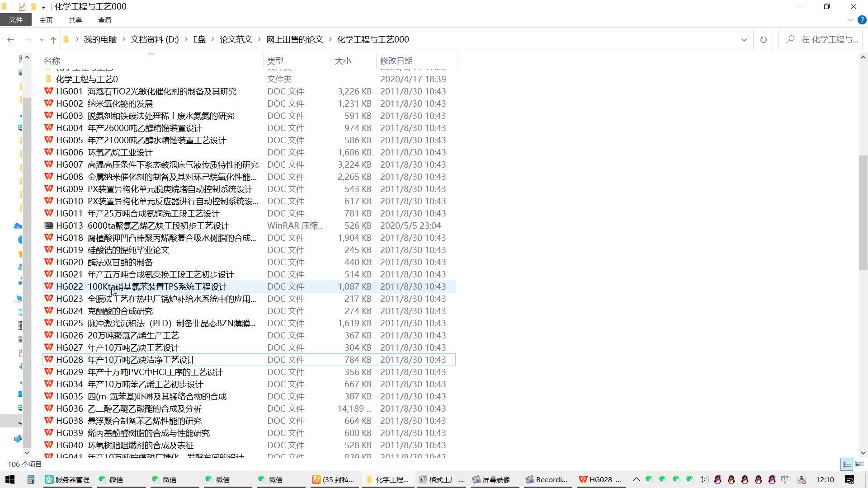
Task: Open the Customize Quick Access Toolbar dropdown
Action: click(43, 7)
